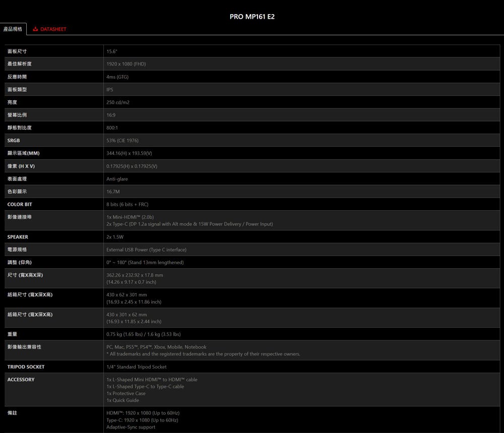Image resolution: width=504 pixels, height=433 pixels.
Task: Click the 0.75 kg (1.65 lbs) weight value
Action: [x=143, y=334]
